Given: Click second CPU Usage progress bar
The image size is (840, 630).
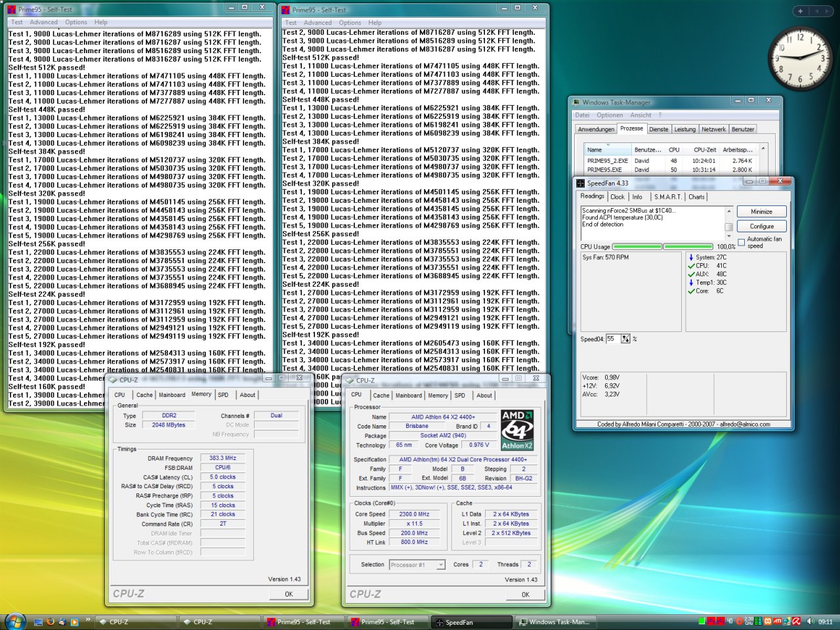Looking at the screenshot, I should tap(688, 247).
